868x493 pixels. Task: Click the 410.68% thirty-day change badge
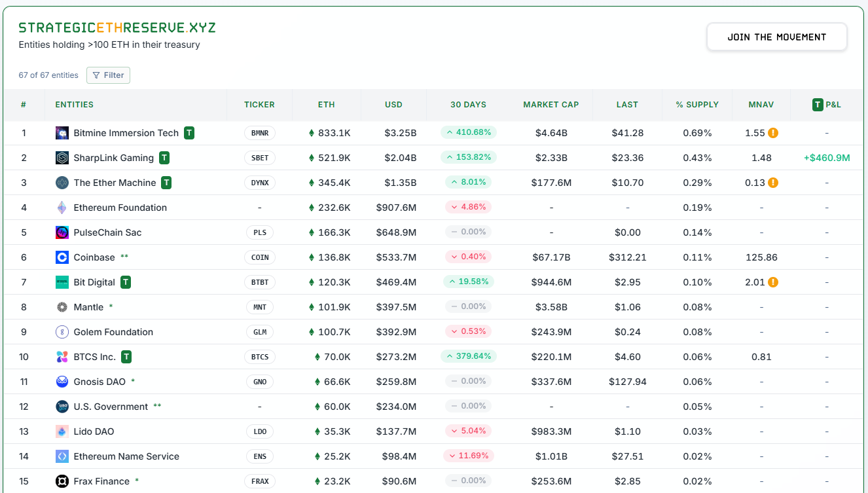(469, 132)
